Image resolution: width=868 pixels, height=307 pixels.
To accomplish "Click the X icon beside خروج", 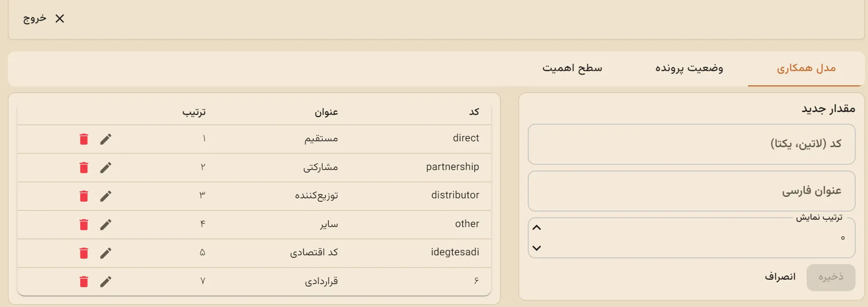I will pyautogui.click(x=59, y=19).
